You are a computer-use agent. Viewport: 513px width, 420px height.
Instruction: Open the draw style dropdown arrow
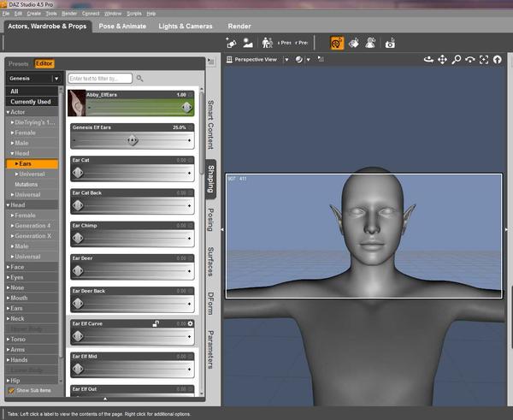pos(308,60)
